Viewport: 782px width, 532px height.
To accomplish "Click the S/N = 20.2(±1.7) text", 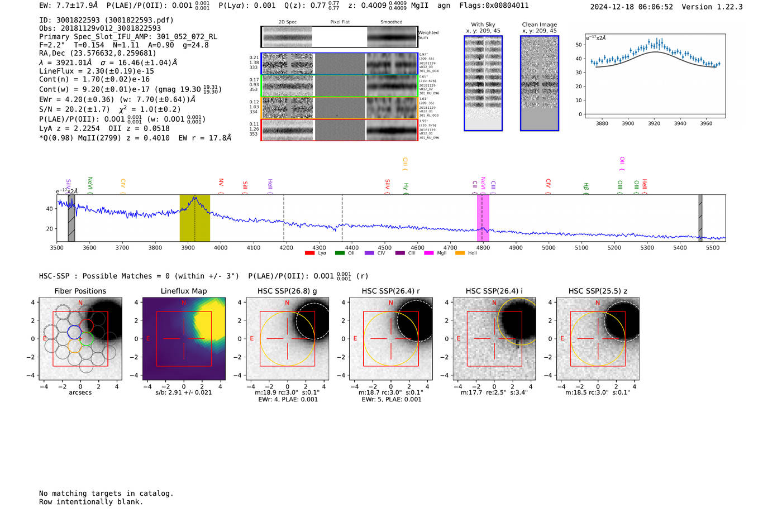I will pyautogui.click(x=74, y=109).
